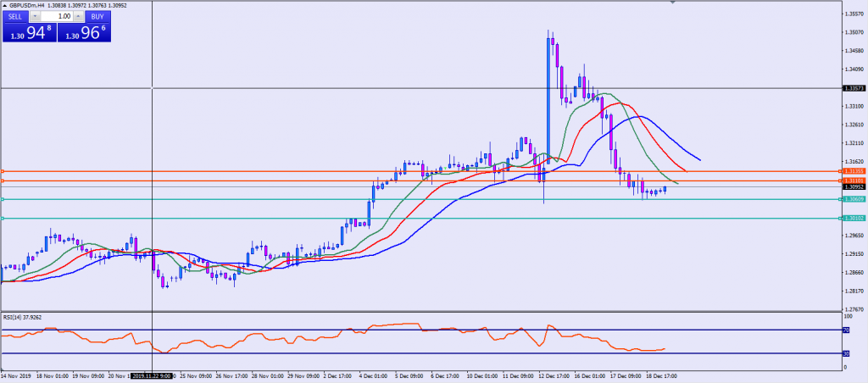The height and width of the screenshot is (383, 868).
Task: Increase lot volume with the up arrow
Action: click(x=78, y=16)
